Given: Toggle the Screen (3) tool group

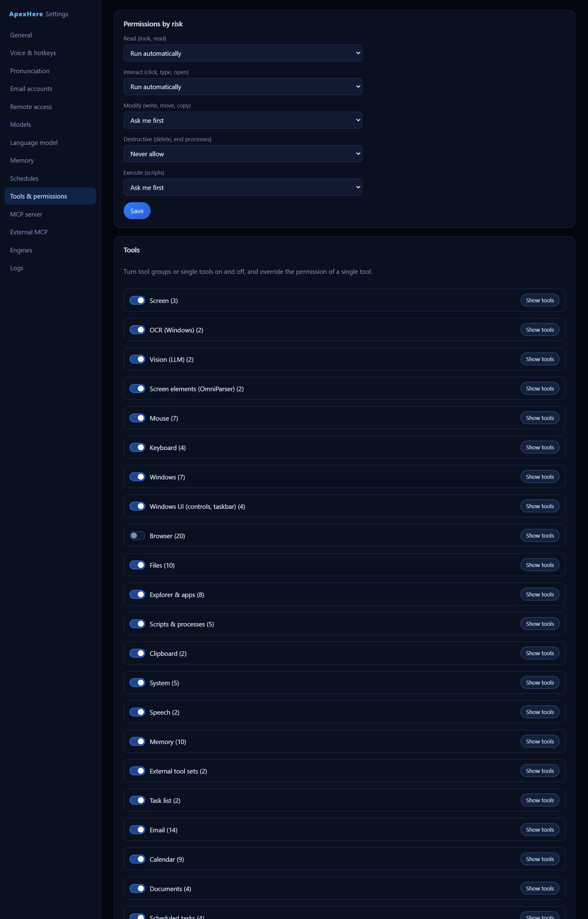Looking at the screenshot, I should [x=137, y=301].
